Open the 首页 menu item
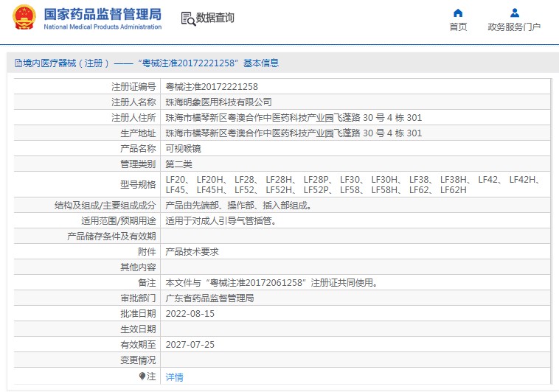 click(458, 27)
